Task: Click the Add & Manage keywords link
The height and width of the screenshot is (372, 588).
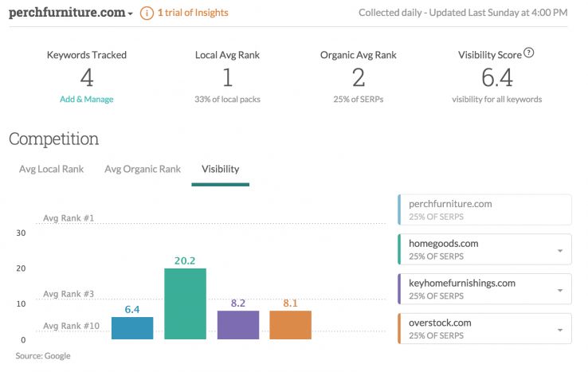Action: [87, 100]
